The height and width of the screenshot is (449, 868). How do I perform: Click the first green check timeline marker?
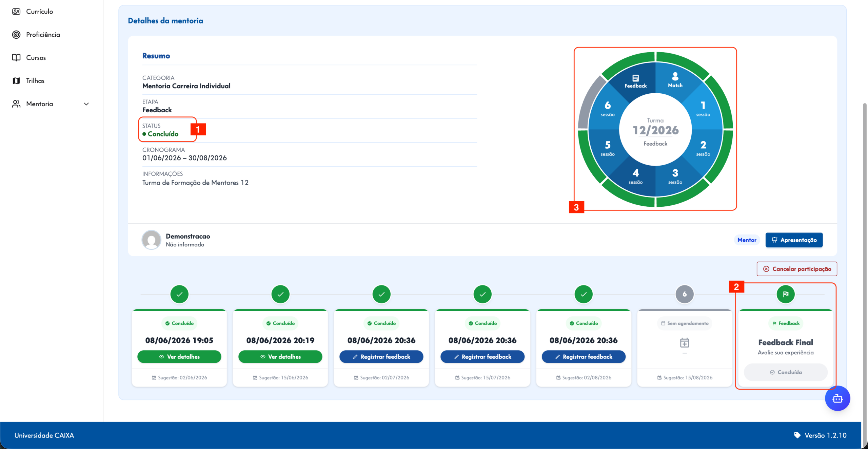(179, 294)
